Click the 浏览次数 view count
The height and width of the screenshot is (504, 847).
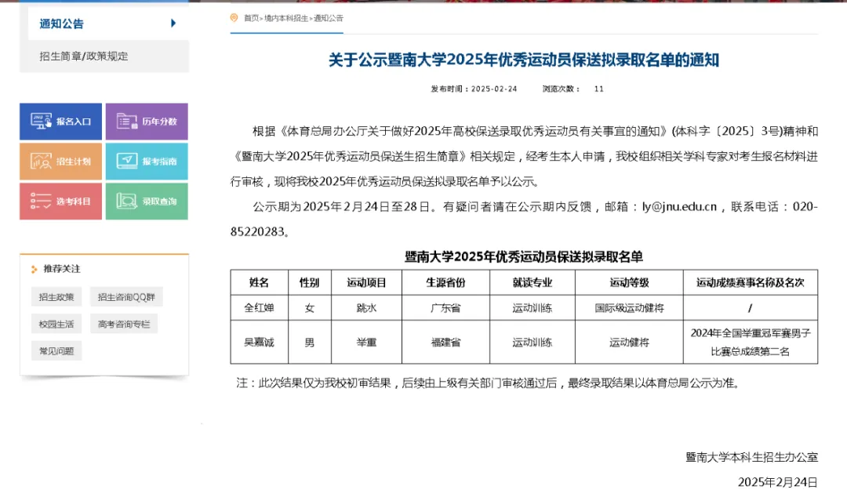click(573, 89)
